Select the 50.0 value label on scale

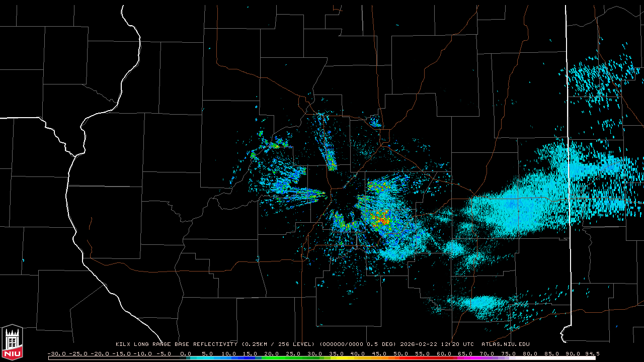pos(401,353)
